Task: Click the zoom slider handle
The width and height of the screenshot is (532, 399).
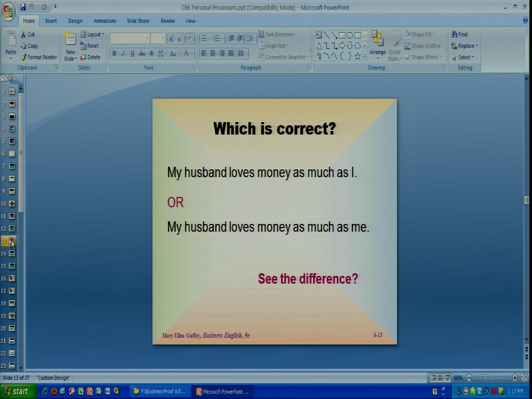Action: coord(485,378)
